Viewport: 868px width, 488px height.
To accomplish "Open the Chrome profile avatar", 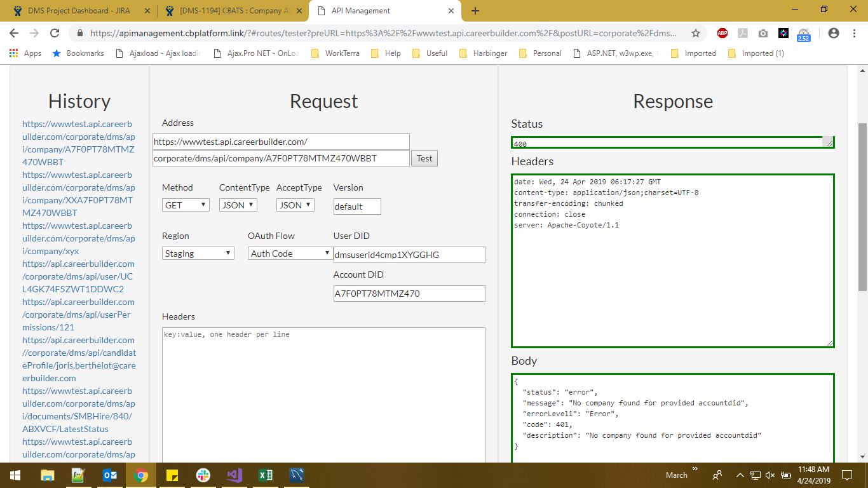I will tap(834, 33).
